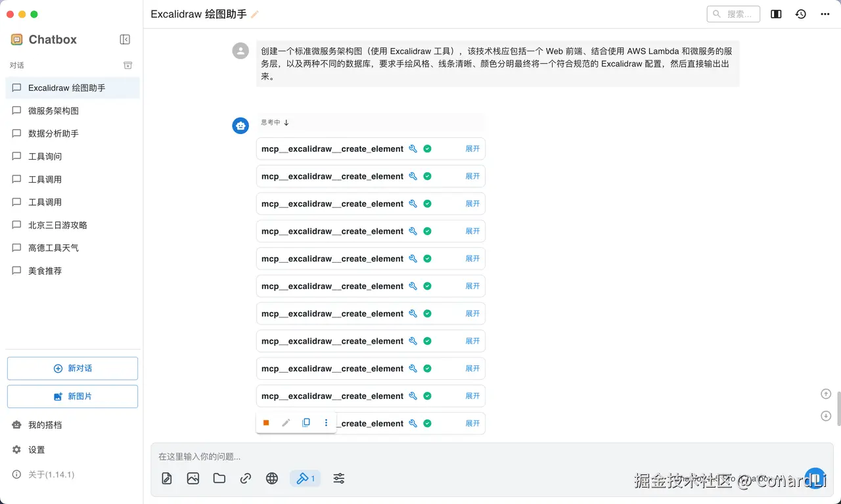Open 我的搭档 partners page
Screen dimensions: 841x504
pyautogui.click(x=72, y=425)
